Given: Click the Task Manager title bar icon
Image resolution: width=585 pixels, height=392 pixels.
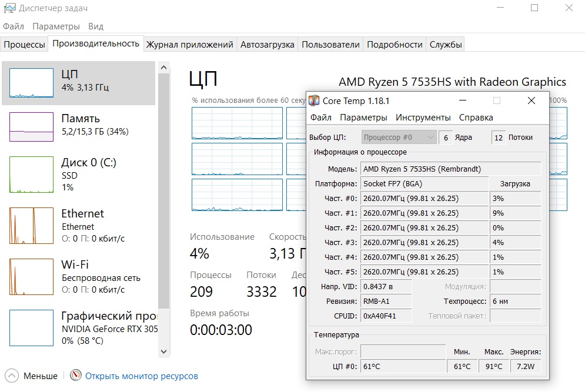Looking at the screenshot, I should (x=9, y=8).
